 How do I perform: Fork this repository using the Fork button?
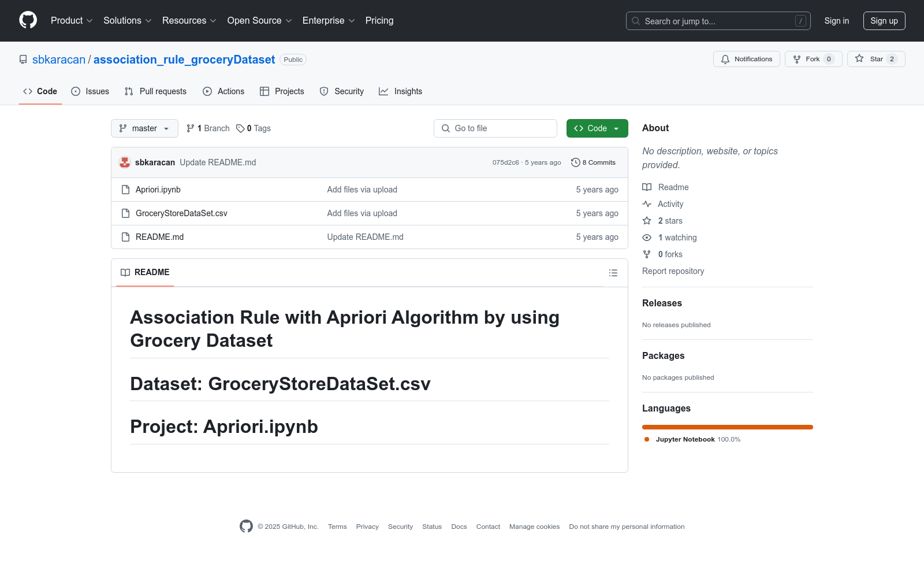point(813,59)
